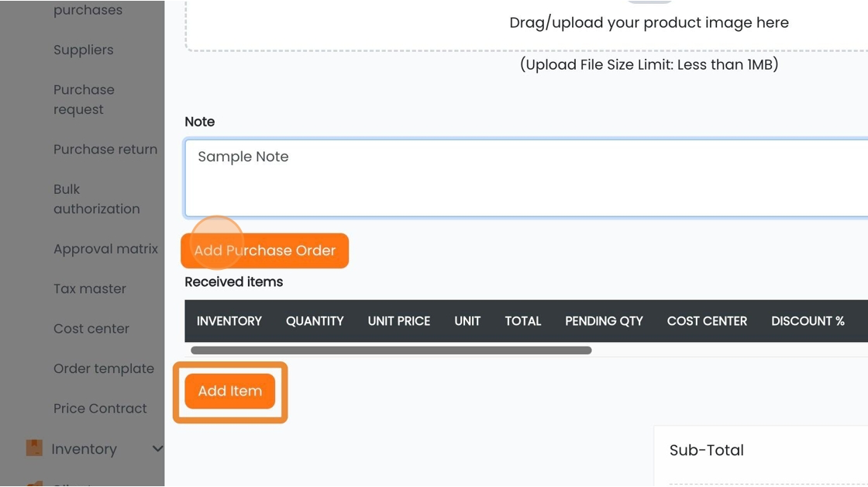This screenshot has height=487, width=868.
Task: Click the product image upload dropzone
Action: (x=527, y=26)
